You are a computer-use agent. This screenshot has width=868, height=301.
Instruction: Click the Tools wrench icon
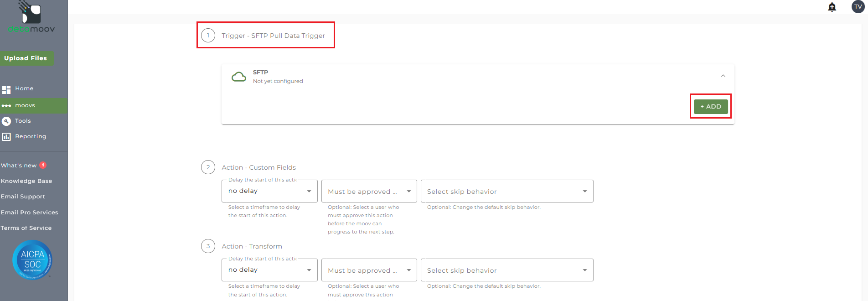point(6,121)
